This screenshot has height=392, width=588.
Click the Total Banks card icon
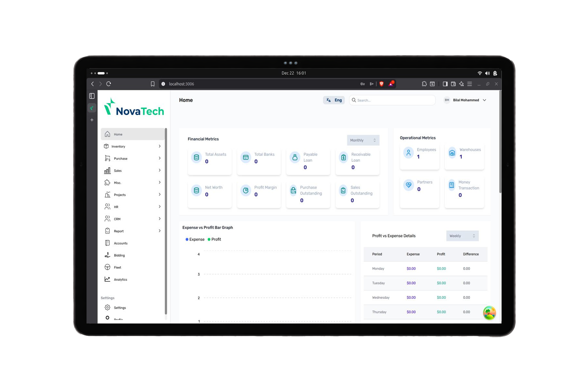[x=246, y=157]
